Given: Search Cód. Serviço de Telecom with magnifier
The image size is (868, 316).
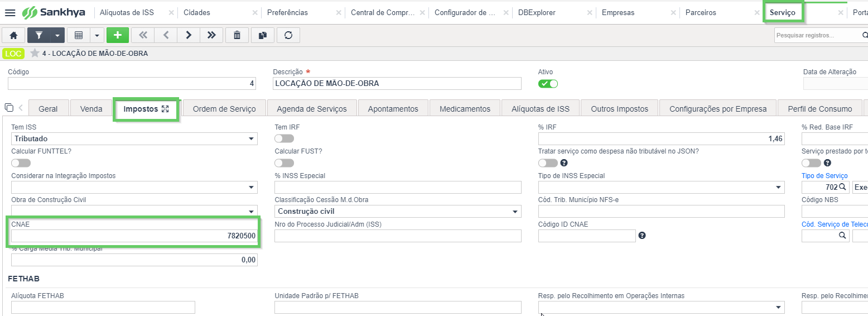Looking at the screenshot, I should [842, 236].
